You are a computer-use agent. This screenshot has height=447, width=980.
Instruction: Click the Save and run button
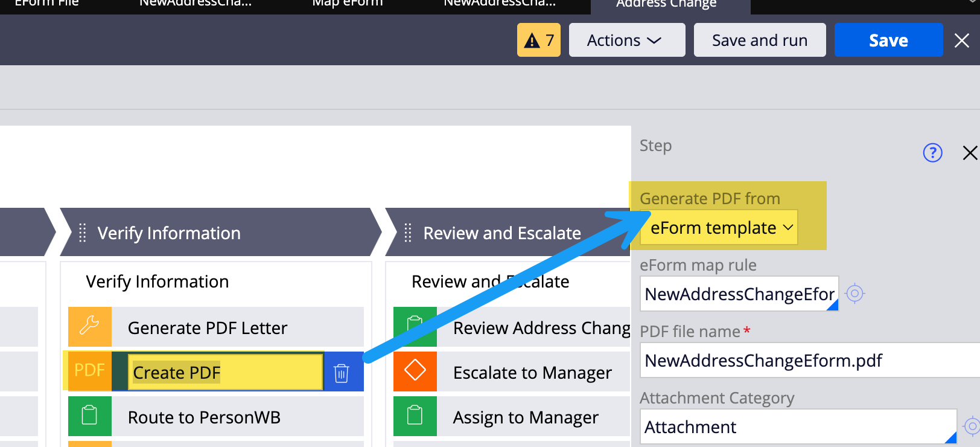759,40
